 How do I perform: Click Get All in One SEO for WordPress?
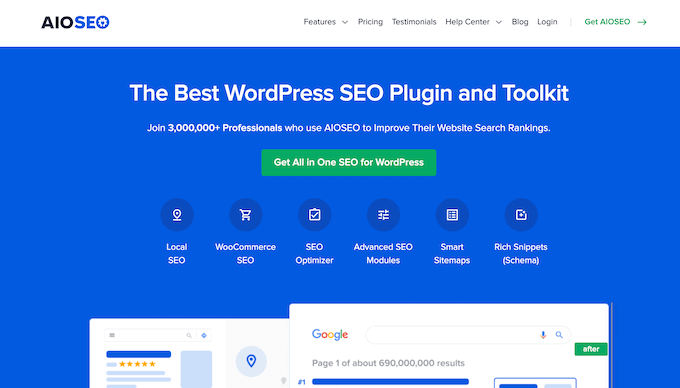pyautogui.click(x=349, y=163)
